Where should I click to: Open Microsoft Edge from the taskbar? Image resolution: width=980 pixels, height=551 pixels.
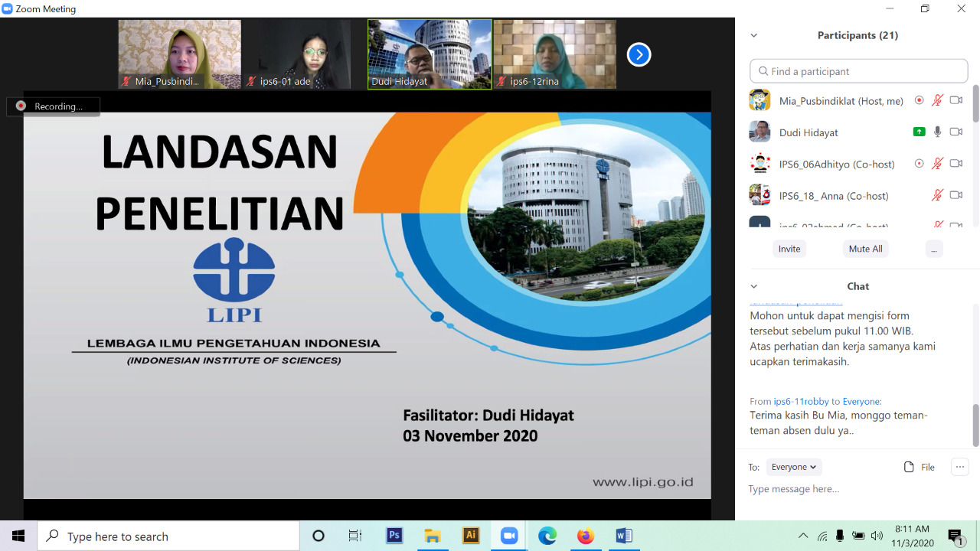(547, 536)
